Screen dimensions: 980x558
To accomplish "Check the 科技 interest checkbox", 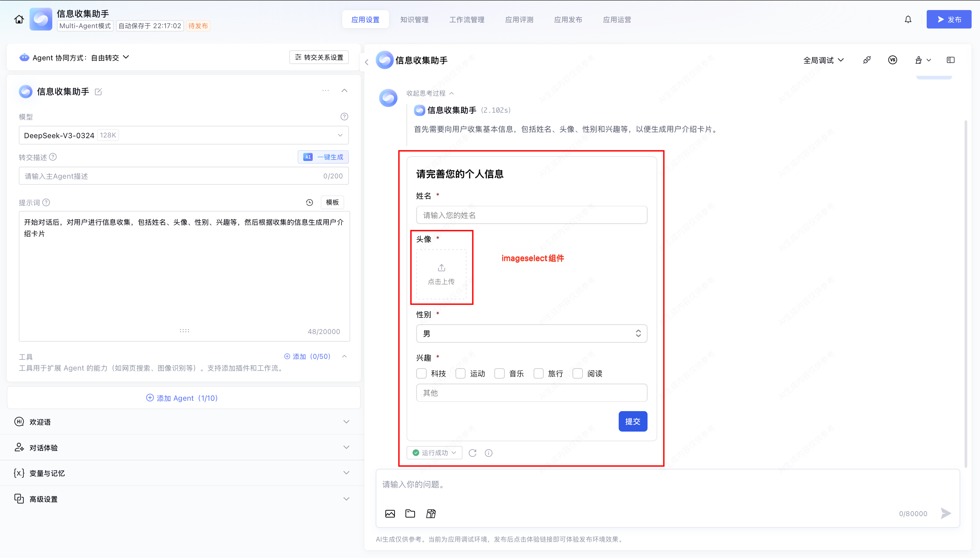I will 421,374.
